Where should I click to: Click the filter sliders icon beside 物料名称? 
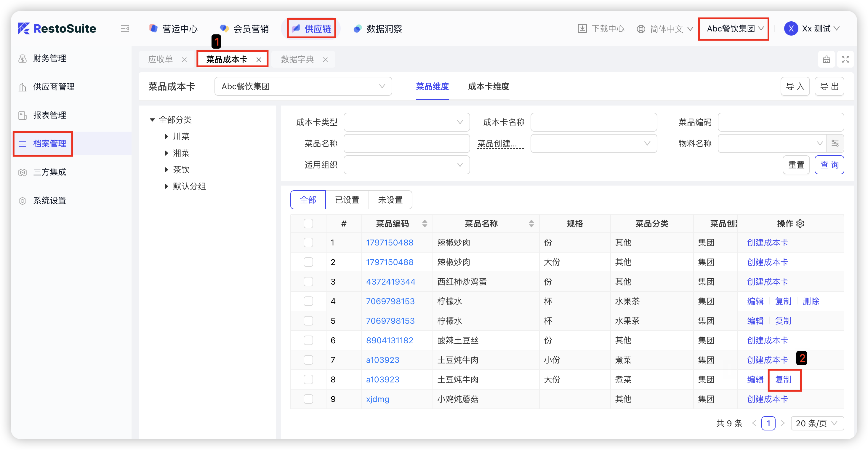[x=835, y=143]
